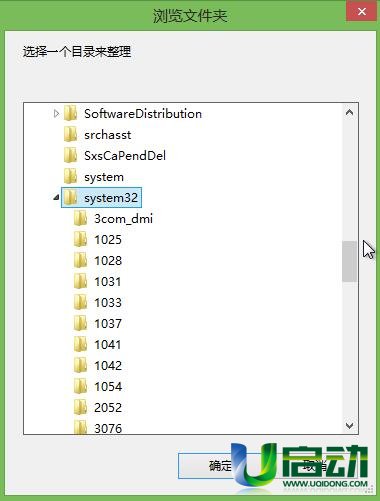Click the SoftwareDistribution folder icon
The height and width of the screenshot is (501, 380).
[71, 113]
